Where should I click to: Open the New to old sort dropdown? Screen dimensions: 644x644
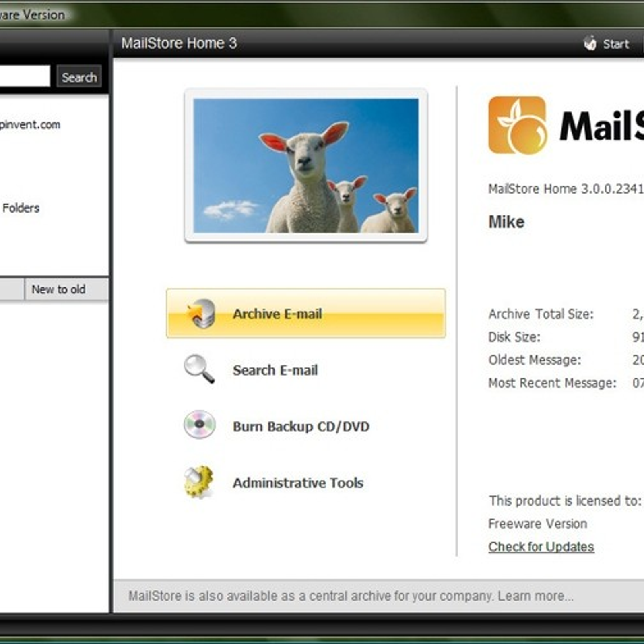pos(66,289)
